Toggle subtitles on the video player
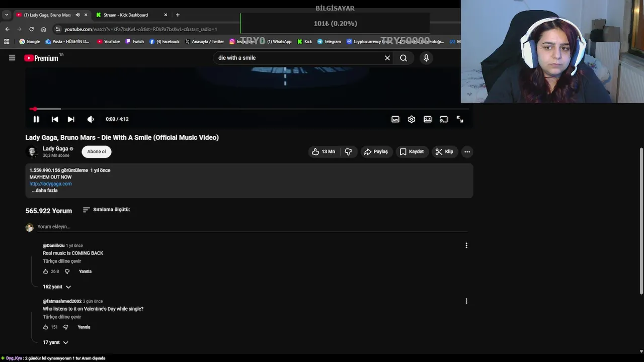 [395, 119]
